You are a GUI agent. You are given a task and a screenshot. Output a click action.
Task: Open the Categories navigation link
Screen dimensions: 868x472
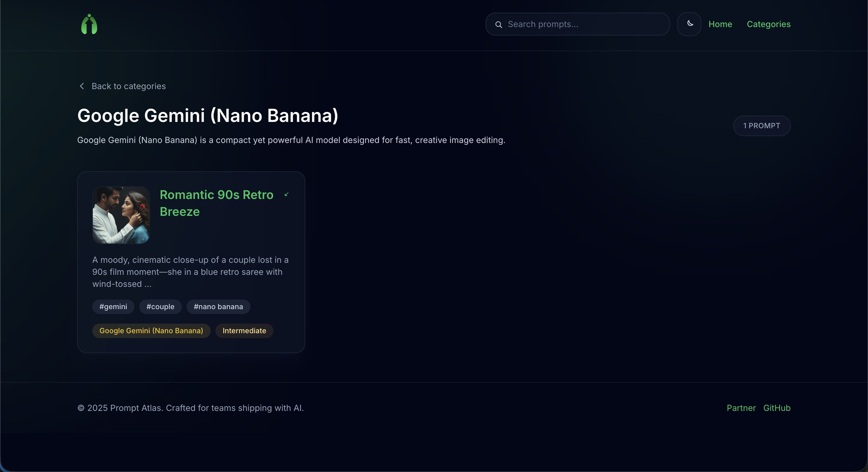[x=769, y=24]
